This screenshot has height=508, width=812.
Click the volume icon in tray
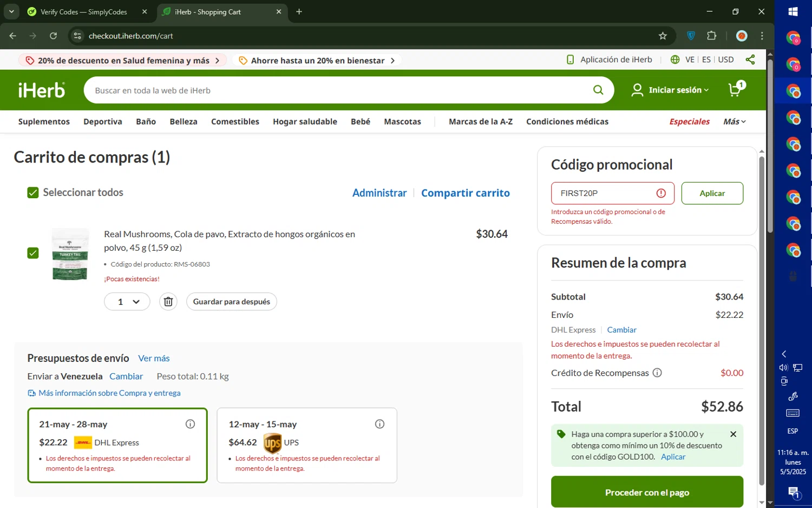coord(783,368)
